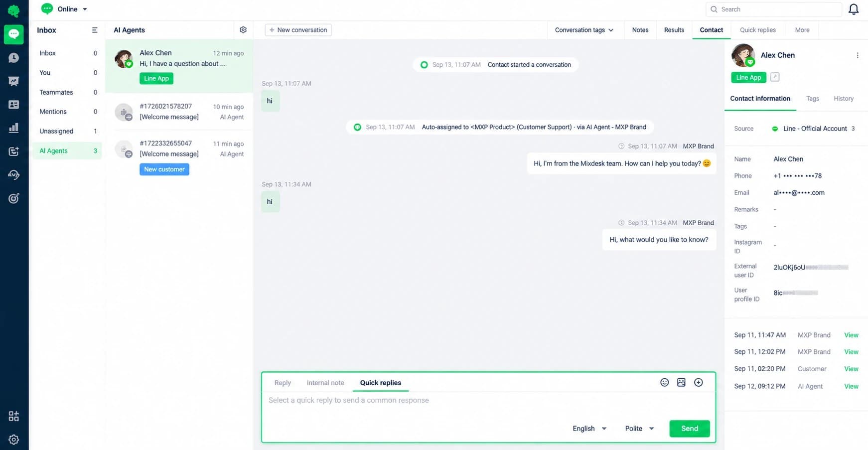
Task: Open AI Agents list settings gear
Action: click(243, 30)
